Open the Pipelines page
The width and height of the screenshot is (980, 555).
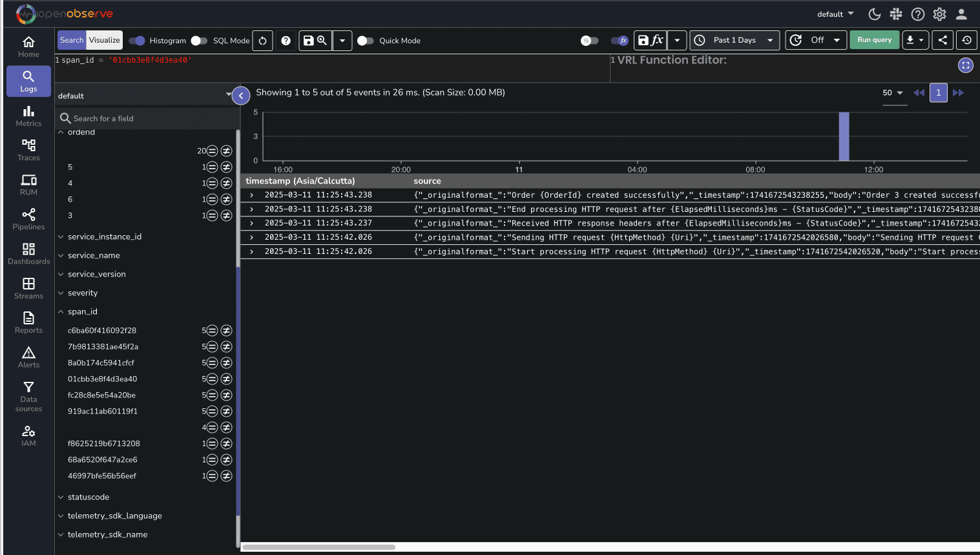(x=28, y=218)
